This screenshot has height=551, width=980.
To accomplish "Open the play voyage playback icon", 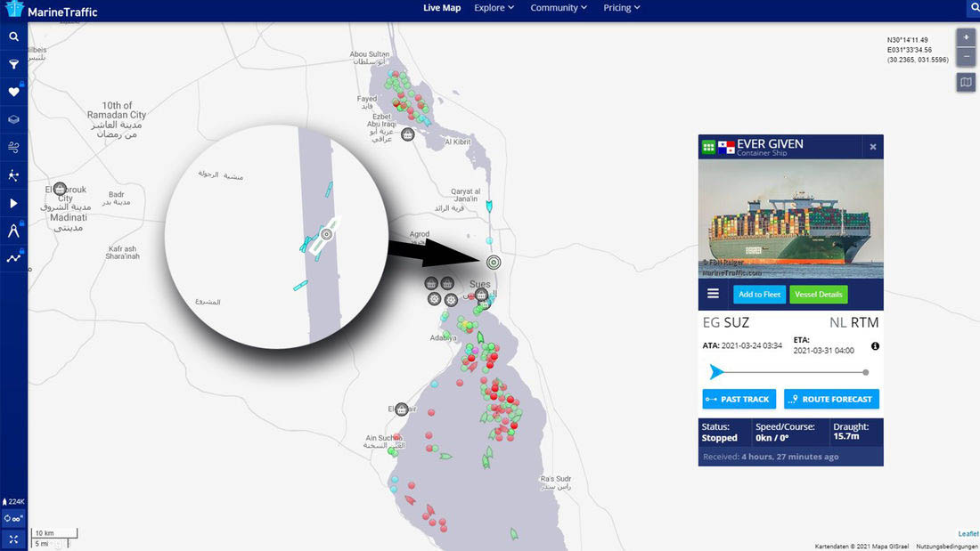I will point(13,203).
